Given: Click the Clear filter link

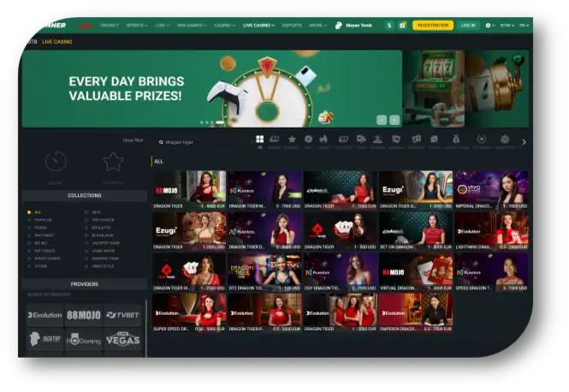Looking at the screenshot, I should click(133, 140).
